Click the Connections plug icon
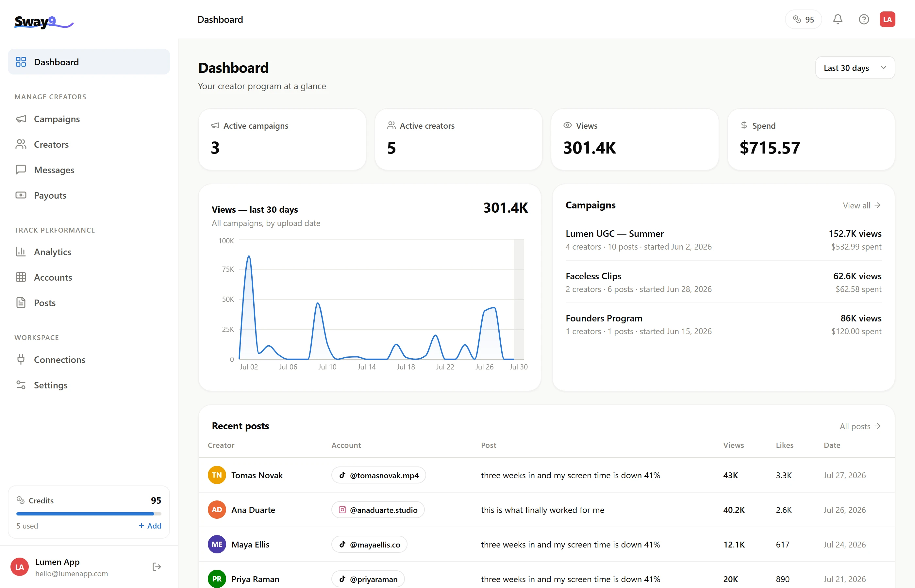Screen dimensions: 915x588 pyautogui.click(x=21, y=359)
